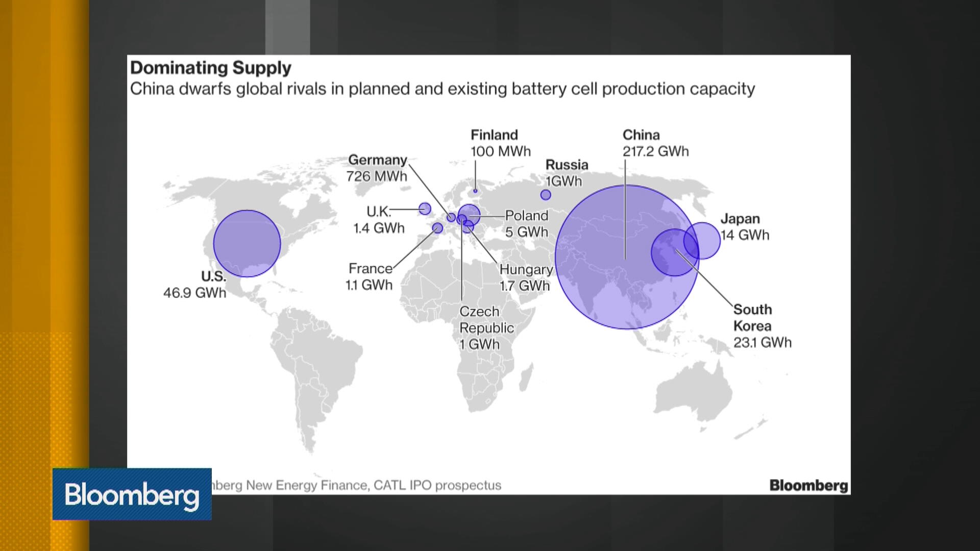Screen dimensions: 980x551
Task: Click the France bubble marker
Action: click(437, 228)
